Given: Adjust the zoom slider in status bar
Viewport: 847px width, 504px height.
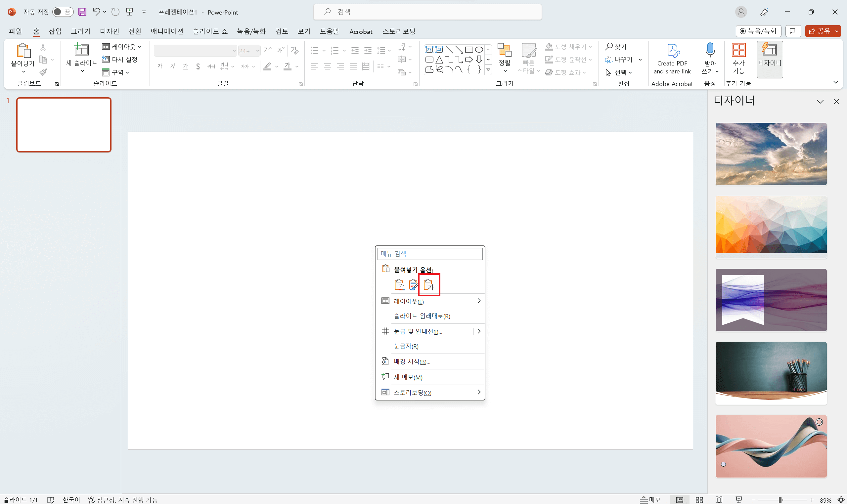Looking at the screenshot, I should pos(780,500).
